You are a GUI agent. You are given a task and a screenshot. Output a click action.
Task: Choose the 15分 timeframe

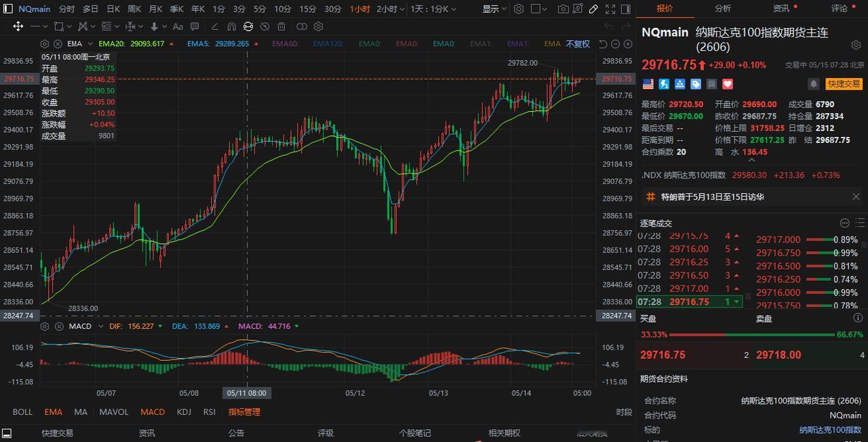(x=308, y=9)
